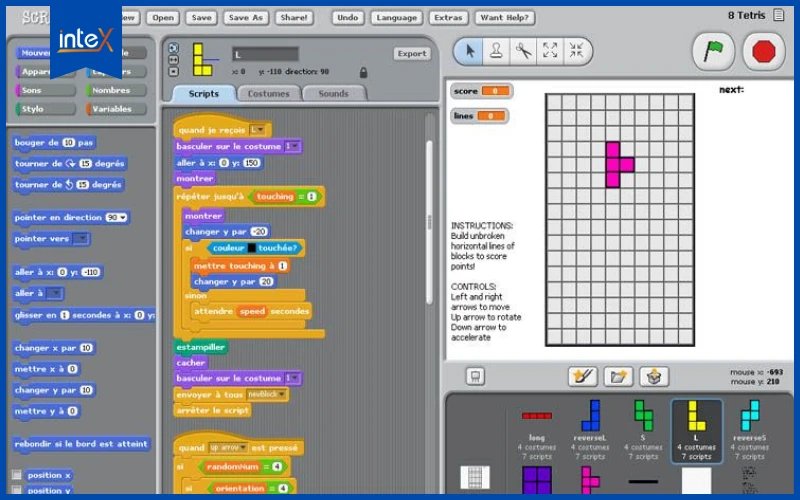Viewport: 800px width, 500px height.
Task: Switch to the Costumes tab
Action: coord(268,93)
